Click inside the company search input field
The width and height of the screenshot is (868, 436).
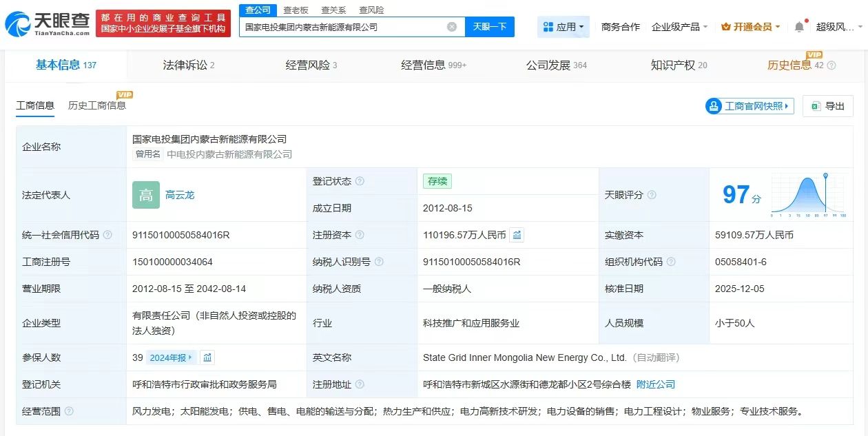coord(344,27)
